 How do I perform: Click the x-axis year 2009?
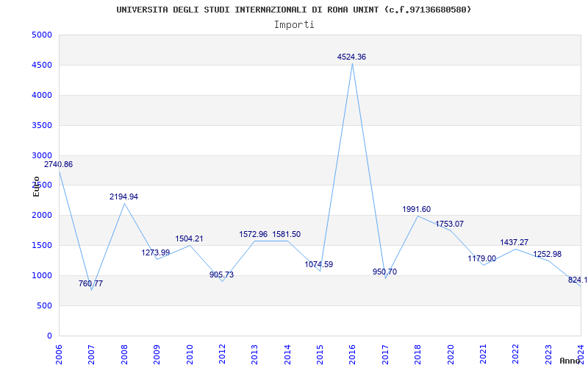(x=157, y=355)
